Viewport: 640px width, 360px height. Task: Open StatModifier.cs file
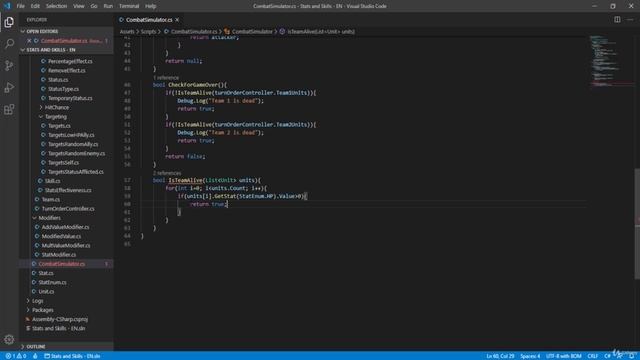tap(58, 255)
